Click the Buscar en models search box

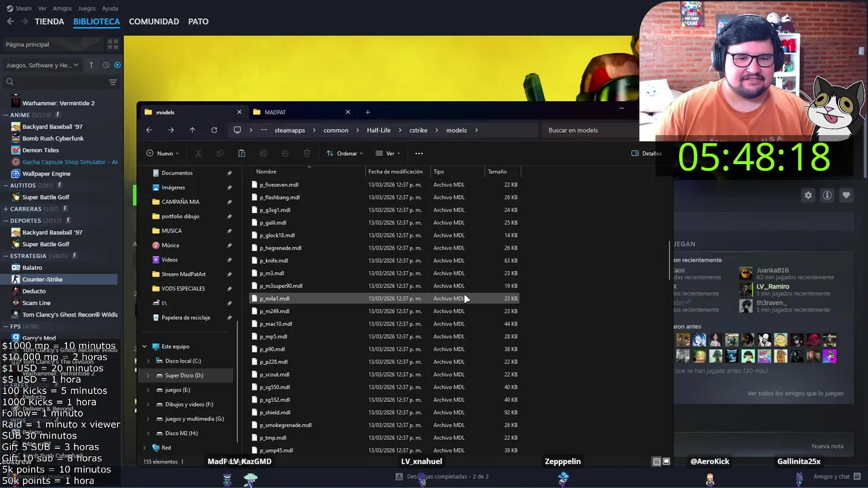tap(590, 130)
